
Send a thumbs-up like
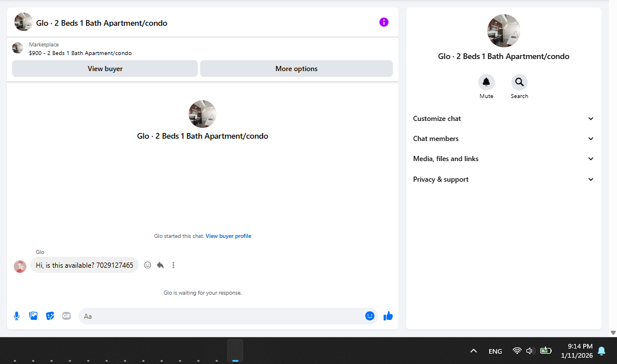click(x=388, y=316)
